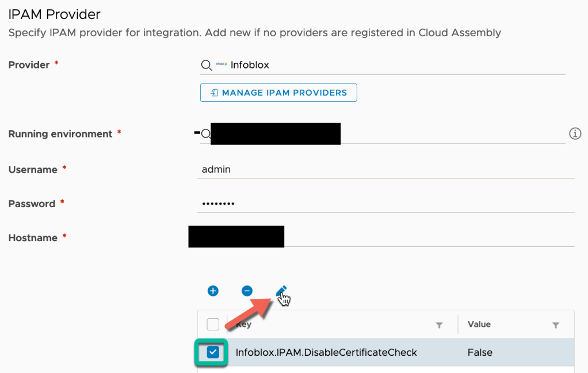Click the minus icon to remove a property
Viewport: 588px width, 373px height.
[247, 291]
